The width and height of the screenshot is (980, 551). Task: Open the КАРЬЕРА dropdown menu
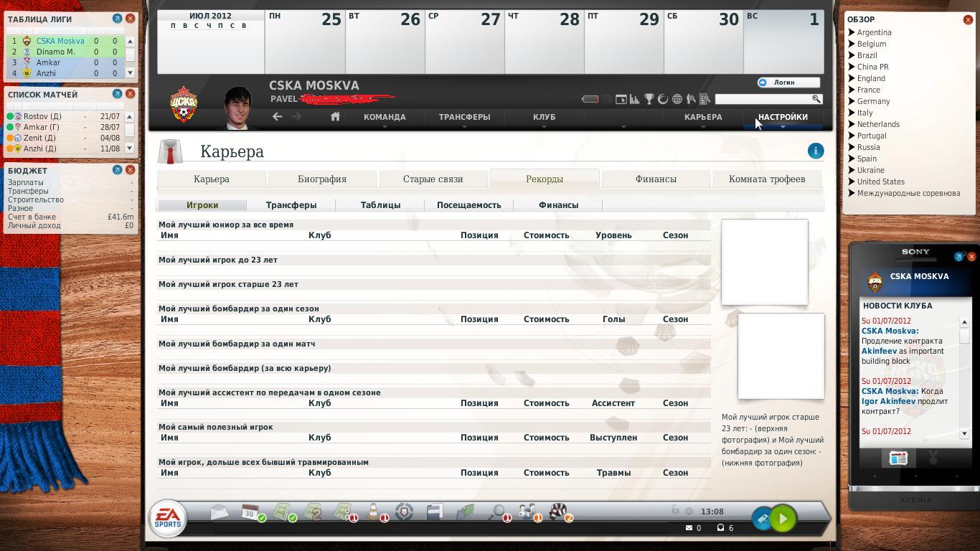point(703,117)
